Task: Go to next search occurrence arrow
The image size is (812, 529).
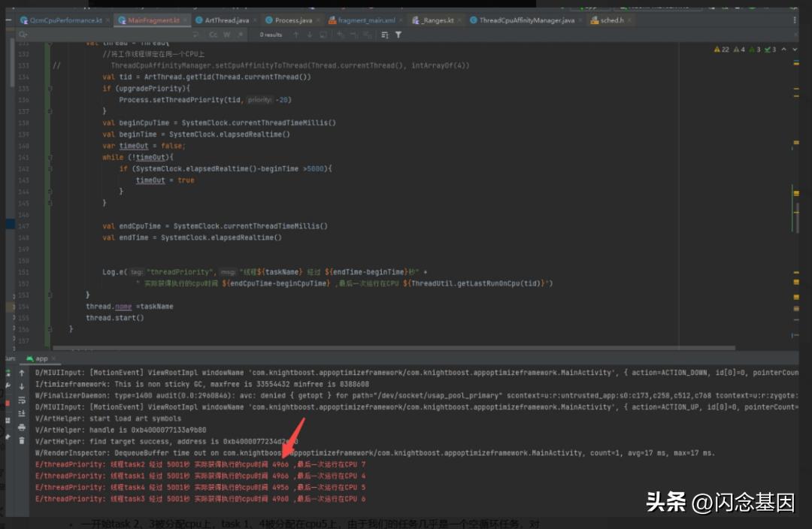Action: pyautogui.click(x=309, y=35)
